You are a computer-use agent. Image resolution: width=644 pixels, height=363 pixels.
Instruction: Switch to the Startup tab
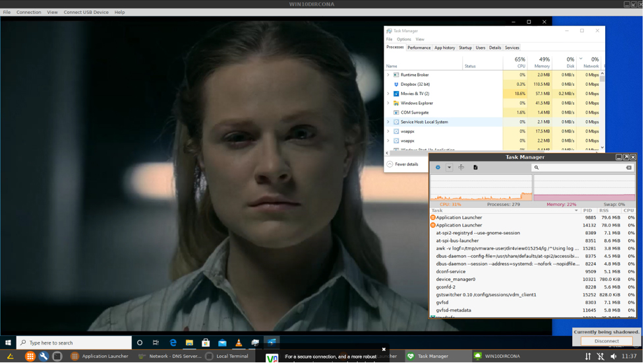465,48
